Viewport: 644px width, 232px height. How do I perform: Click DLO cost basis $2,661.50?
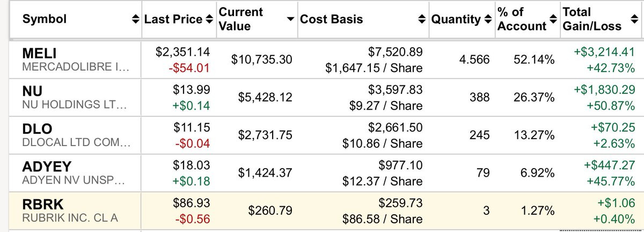tap(396, 128)
